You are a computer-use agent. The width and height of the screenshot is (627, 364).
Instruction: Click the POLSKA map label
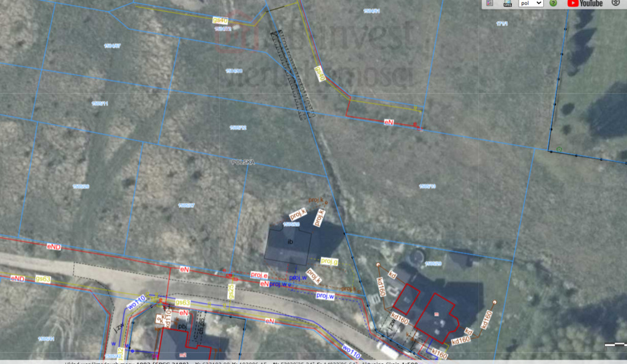(x=243, y=162)
